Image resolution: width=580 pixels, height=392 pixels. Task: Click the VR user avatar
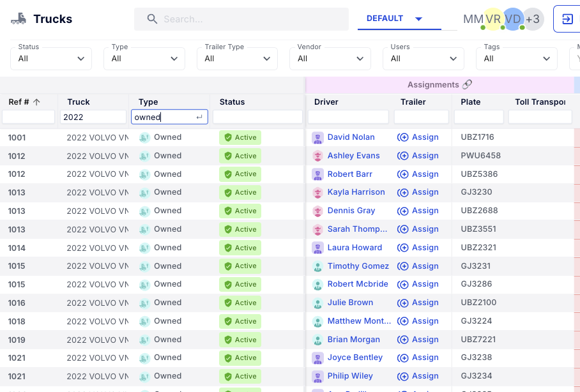(x=492, y=19)
